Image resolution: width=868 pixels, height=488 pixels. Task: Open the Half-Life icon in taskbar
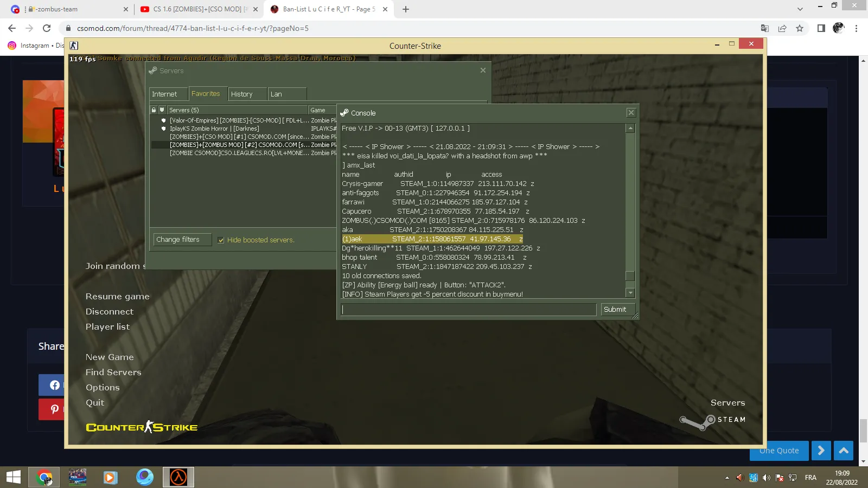[178, 477]
